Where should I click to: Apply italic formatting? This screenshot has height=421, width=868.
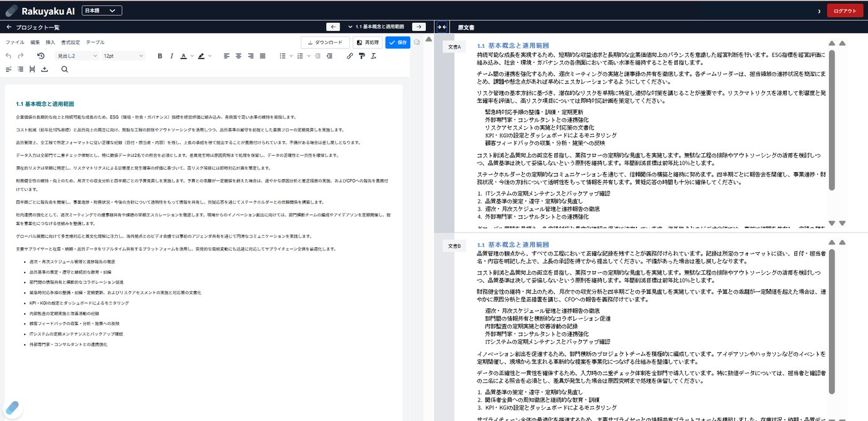click(171, 56)
